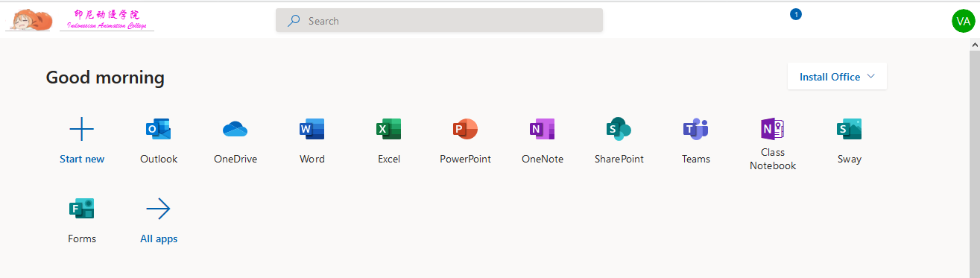The width and height of the screenshot is (980, 278).
Task: Click the Indonesian Animation College logo
Action: pos(80,20)
